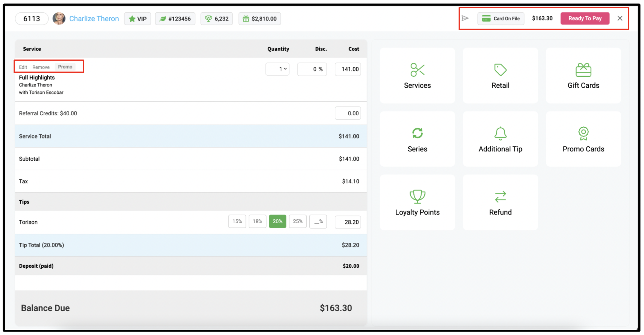The height and width of the screenshot is (335, 644).
Task: Click the Torison tip row label
Action: 28,222
